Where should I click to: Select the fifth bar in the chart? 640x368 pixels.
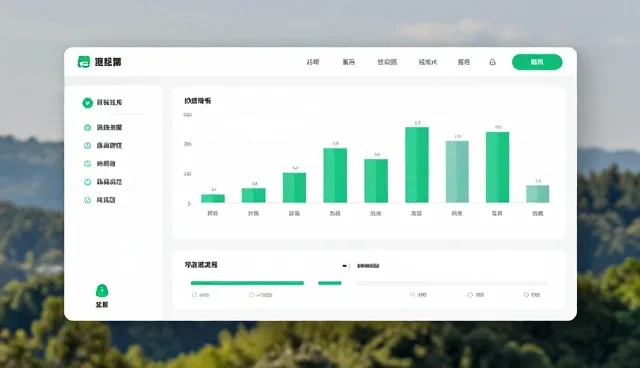[x=376, y=181]
